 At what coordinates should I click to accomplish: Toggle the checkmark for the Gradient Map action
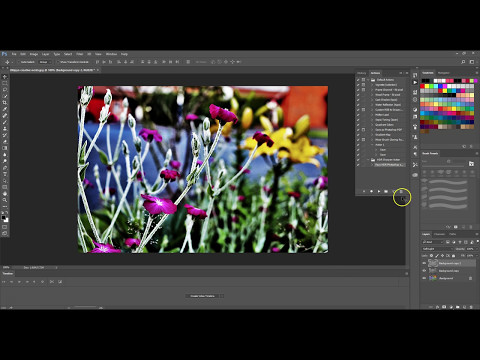pyautogui.click(x=358, y=135)
